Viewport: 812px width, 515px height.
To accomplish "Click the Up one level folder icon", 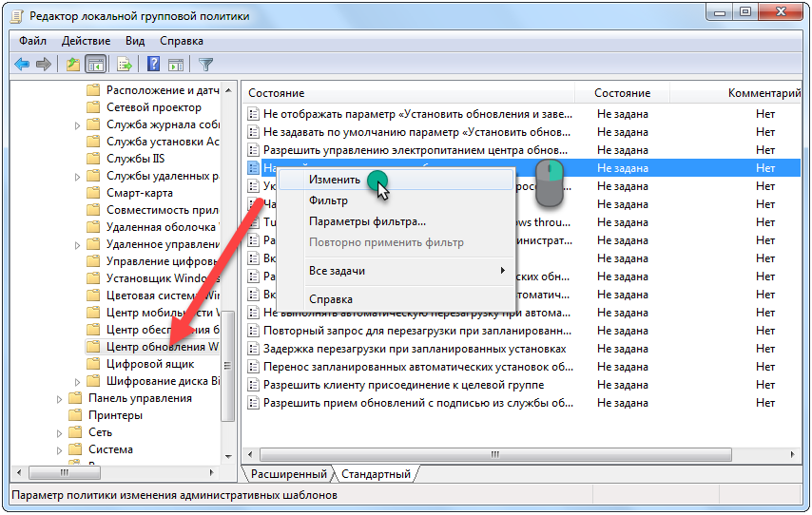I will pos(73,65).
